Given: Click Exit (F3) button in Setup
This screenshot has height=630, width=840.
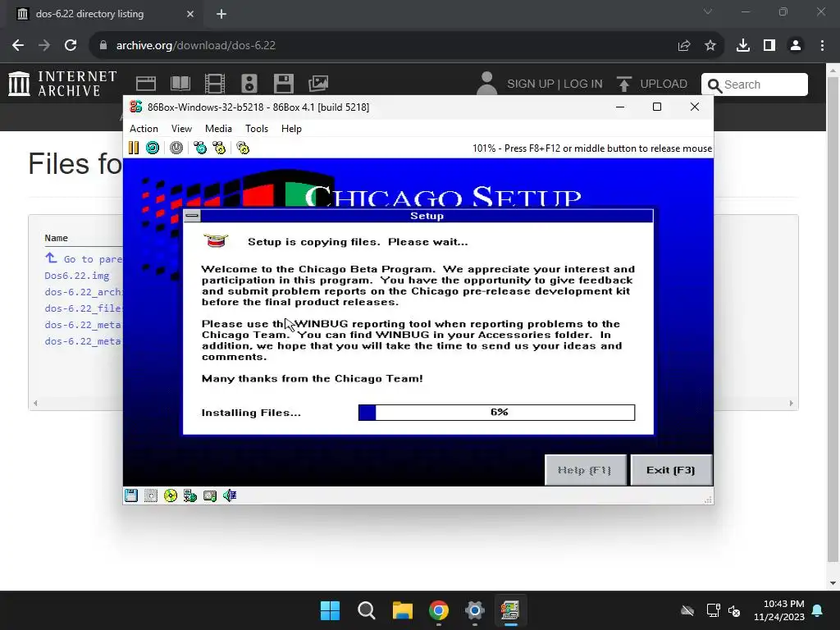Looking at the screenshot, I should (671, 470).
